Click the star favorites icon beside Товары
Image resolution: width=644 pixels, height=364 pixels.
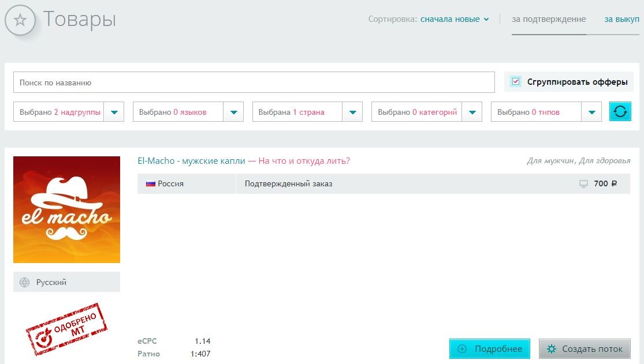click(20, 20)
